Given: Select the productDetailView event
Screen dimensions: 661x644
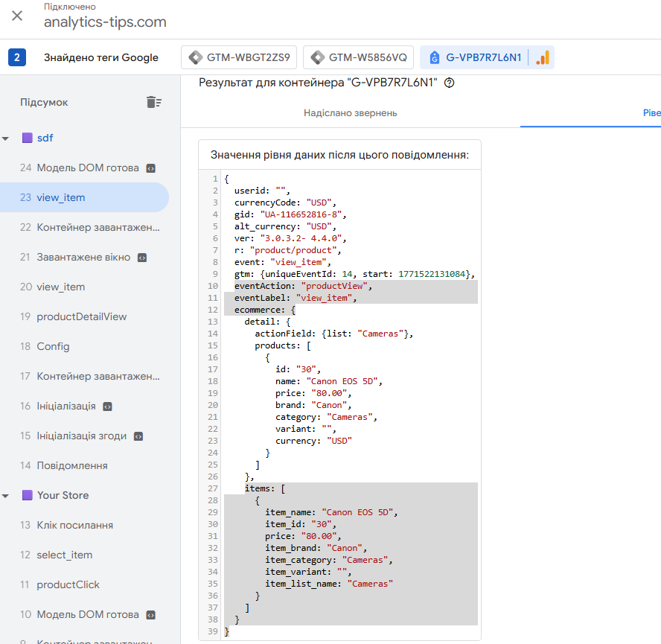Looking at the screenshot, I should (x=82, y=316).
